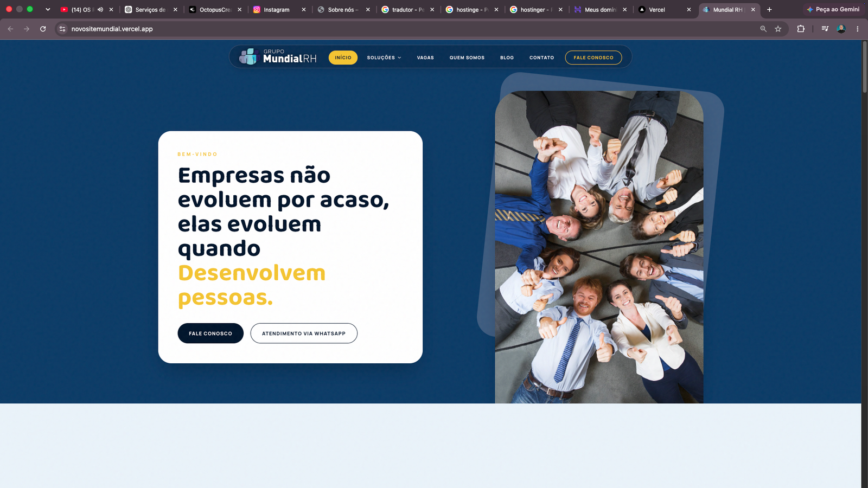This screenshot has width=868, height=488.
Task: Switch to the OctopusCre tab
Action: pos(214,10)
